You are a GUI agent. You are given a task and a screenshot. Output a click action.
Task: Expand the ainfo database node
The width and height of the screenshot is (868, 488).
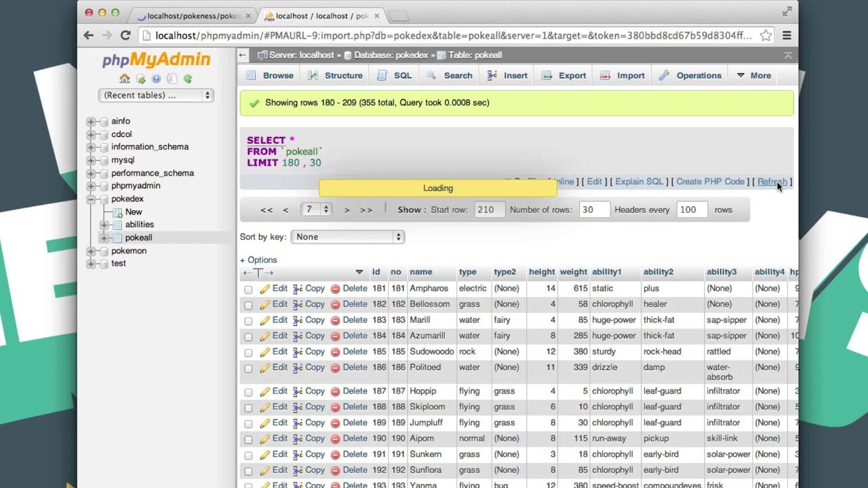[x=91, y=121]
